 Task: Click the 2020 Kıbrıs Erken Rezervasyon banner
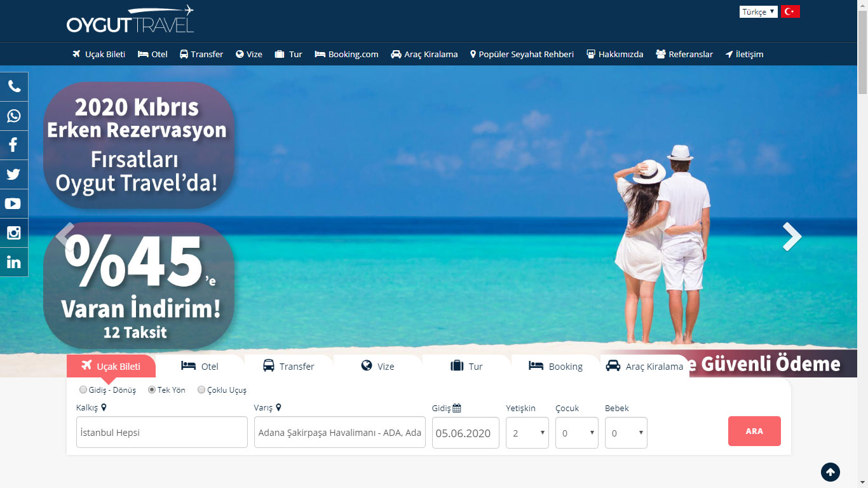click(x=139, y=145)
